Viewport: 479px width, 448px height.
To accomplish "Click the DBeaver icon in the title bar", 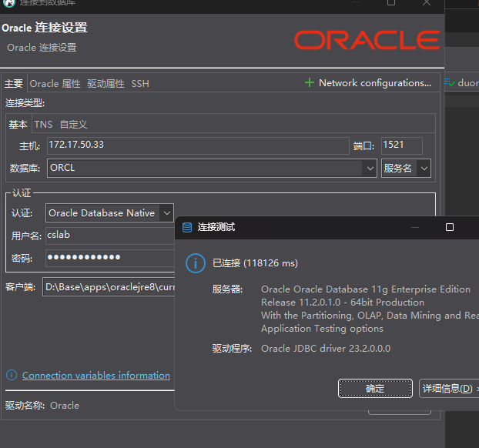I will point(9,3).
